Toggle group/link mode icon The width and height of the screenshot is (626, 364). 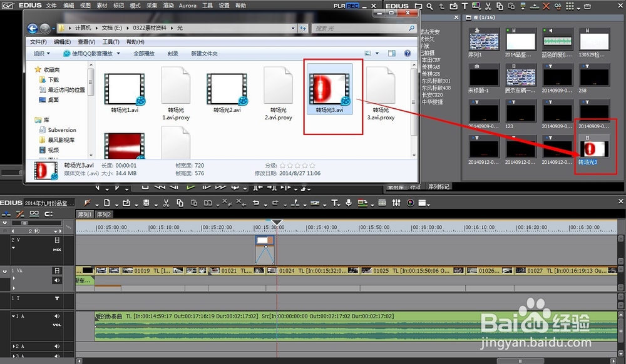34,214
